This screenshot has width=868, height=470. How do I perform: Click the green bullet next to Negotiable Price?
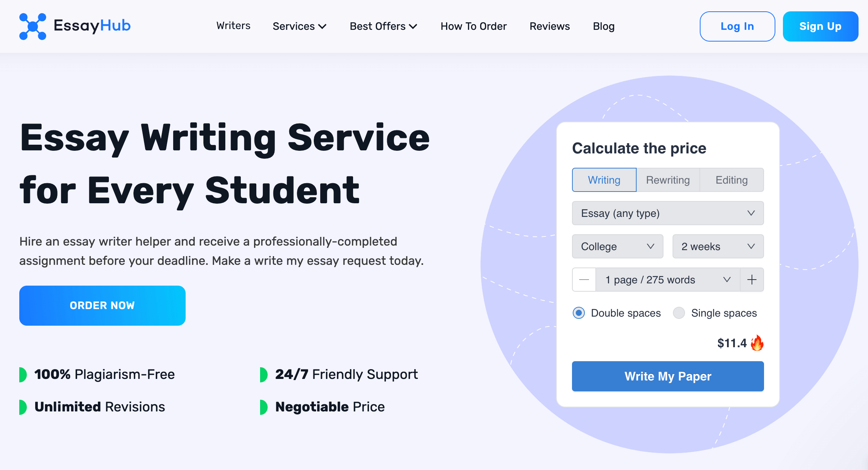264,407
